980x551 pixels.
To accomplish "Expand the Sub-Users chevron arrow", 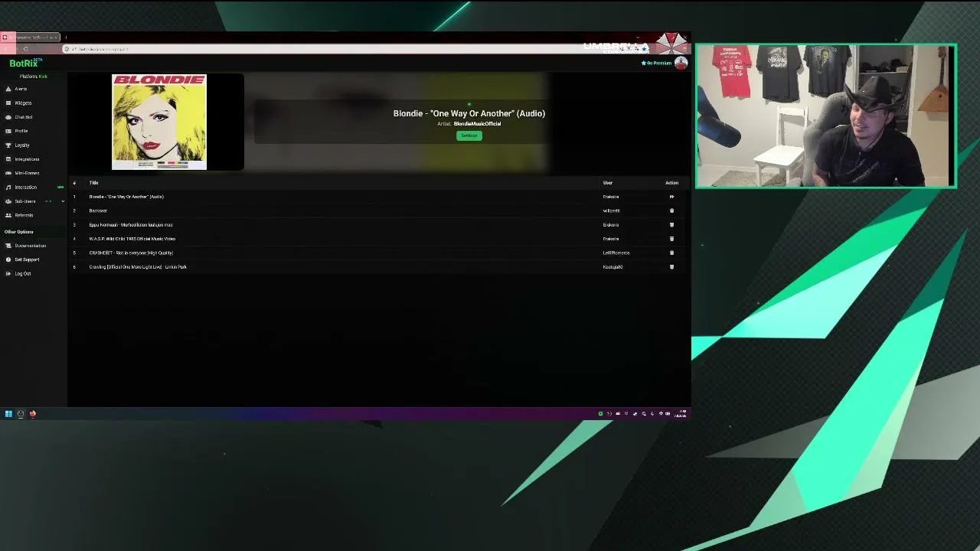I will 63,201.
